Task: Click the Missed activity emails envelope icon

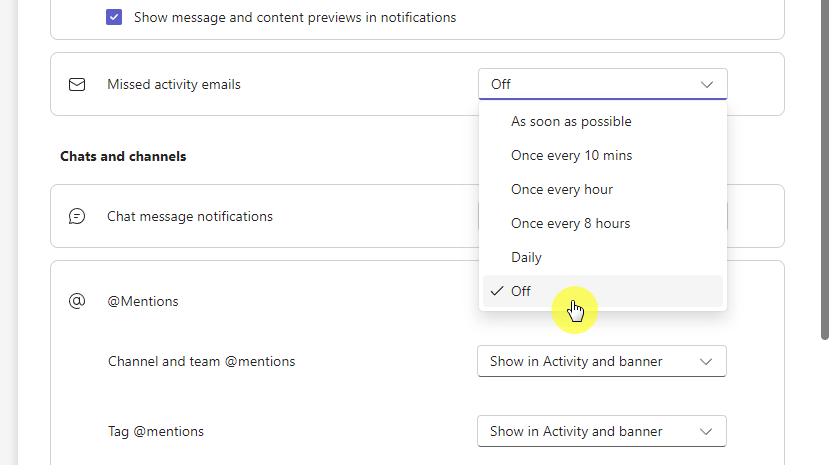Action: coord(77,84)
